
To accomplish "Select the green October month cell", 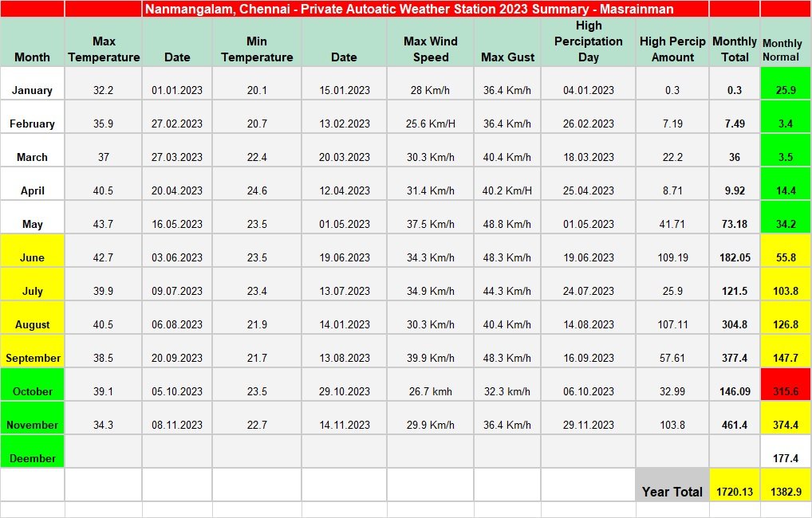I will click(x=32, y=384).
